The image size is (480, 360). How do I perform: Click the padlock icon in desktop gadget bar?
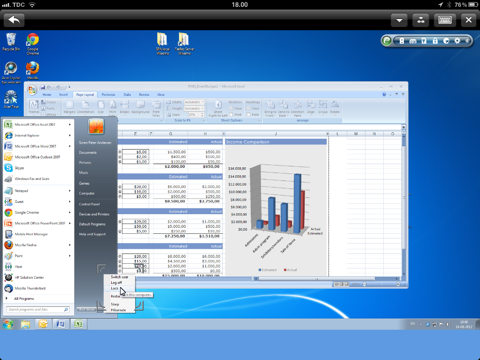(435, 41)
